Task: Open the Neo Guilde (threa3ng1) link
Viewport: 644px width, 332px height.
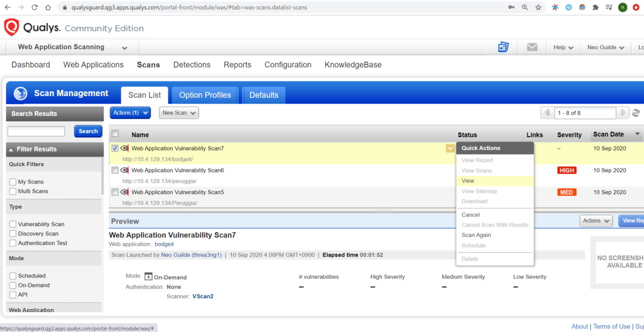Action: pos(191,255)
